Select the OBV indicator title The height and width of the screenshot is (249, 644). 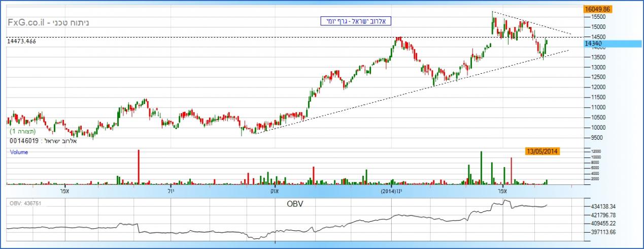pyautogui.click(x=295, y=204)
